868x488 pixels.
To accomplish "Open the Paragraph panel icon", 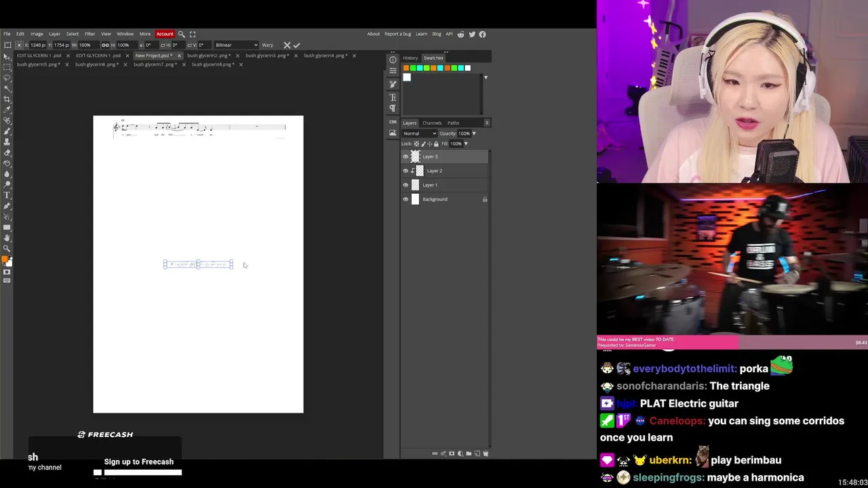I will point(393,108).
